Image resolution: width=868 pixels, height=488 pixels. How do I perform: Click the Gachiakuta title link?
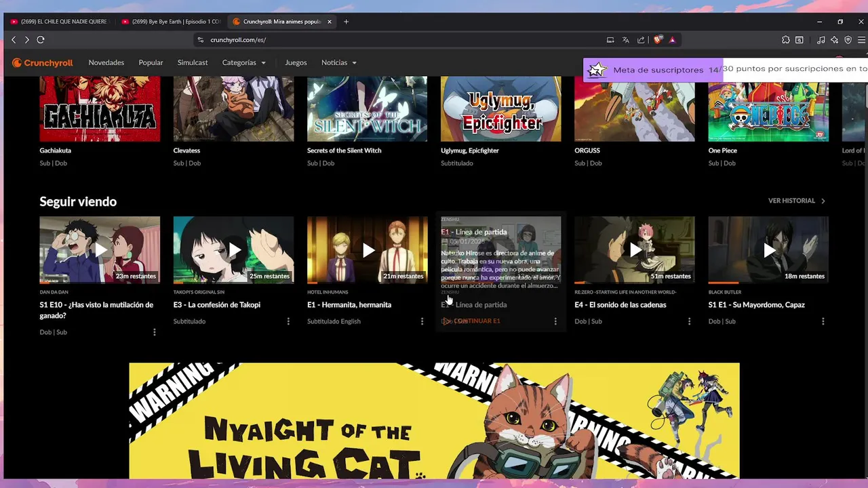point(55,150)
